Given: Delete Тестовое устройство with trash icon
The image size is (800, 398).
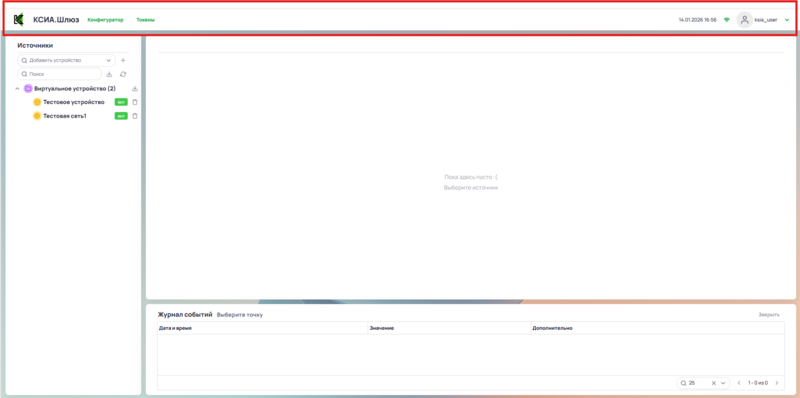Looking at the screenshot, I should 135,102.
